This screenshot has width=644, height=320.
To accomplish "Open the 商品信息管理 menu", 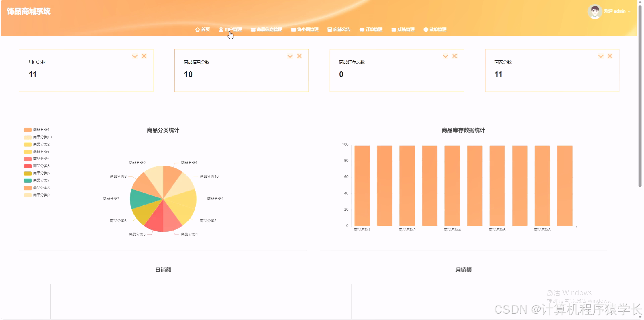I will click(x=267, y=30).
